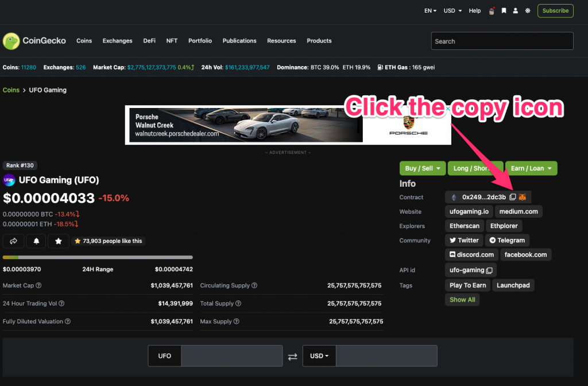Open the Portfolio menu

[x=200, y=41]
